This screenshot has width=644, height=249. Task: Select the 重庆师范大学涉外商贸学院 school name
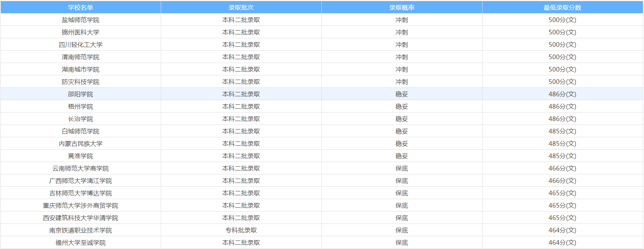(x=80, y=205)
